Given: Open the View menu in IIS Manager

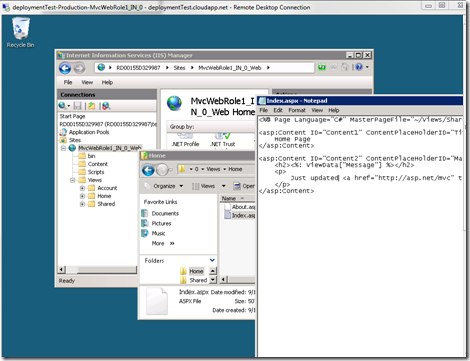Looking at the screenshot, I should pos(87,82).
